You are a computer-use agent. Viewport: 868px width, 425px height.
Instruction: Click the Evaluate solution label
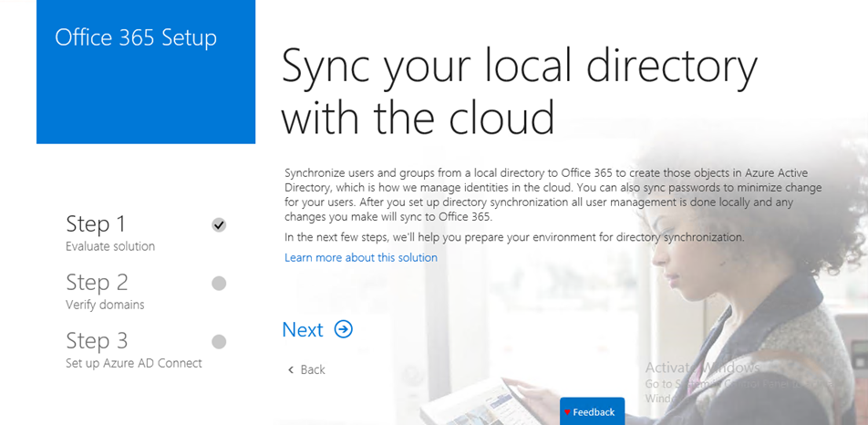[110, 246]
